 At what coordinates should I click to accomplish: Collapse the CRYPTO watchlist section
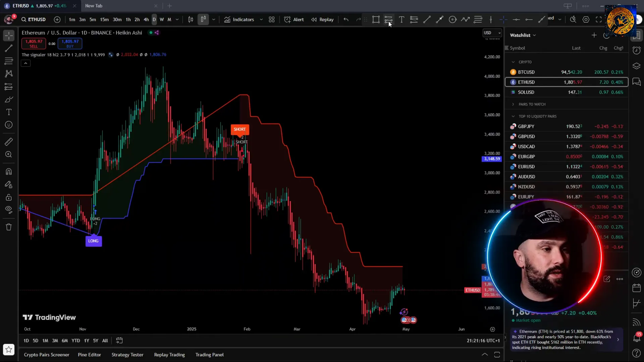point(513,62)
